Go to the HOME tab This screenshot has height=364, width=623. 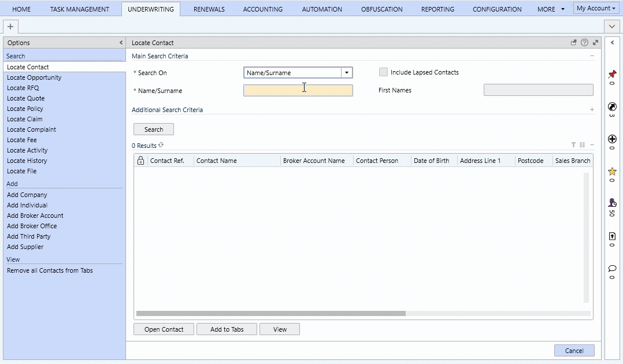21,9
